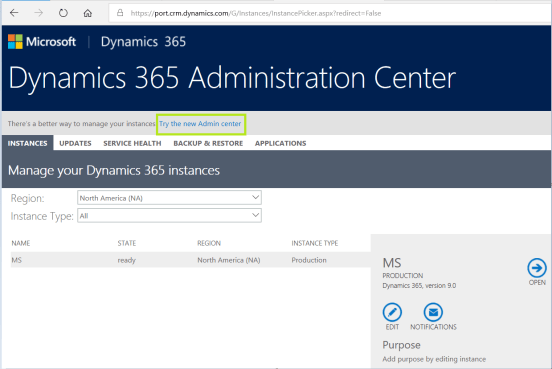Viewport: 552px width, 369px height.
Task: Click the NAME column header
Action: (21, 243)
